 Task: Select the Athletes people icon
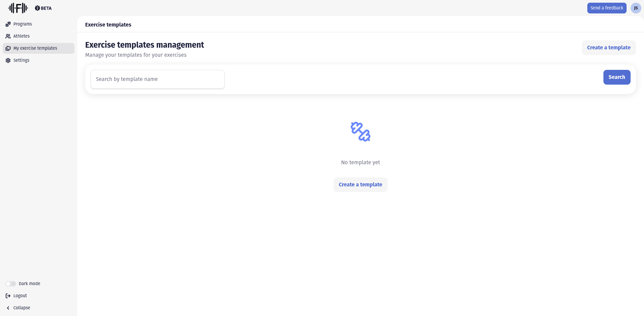tap(8, 36)
